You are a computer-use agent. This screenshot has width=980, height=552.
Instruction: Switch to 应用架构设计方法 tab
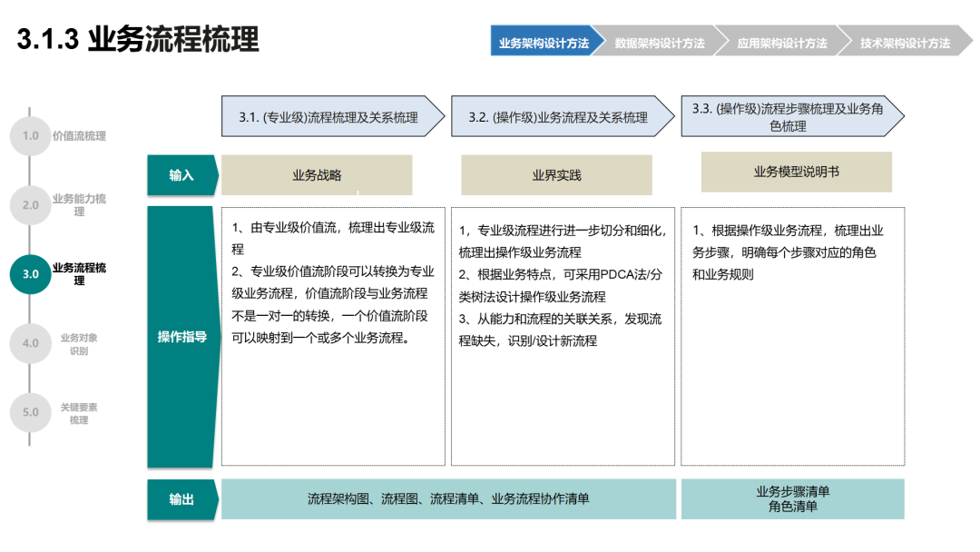point(782,41)
